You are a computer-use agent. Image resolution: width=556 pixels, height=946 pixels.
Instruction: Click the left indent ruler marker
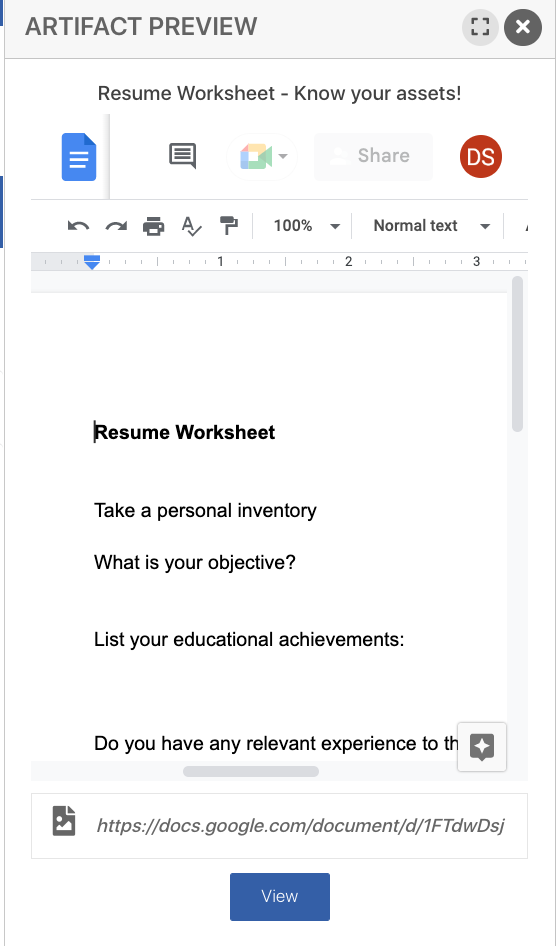[x=92, y=262]
